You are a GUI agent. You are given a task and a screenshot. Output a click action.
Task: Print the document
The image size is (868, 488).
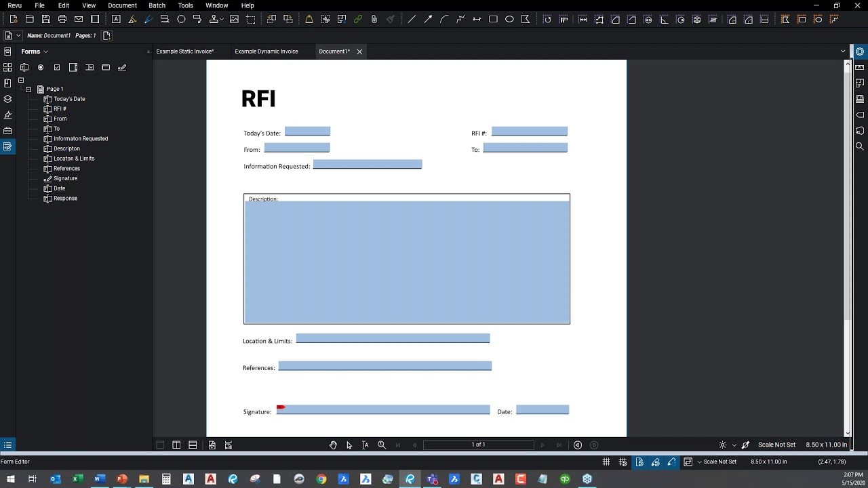click(62, 20)
